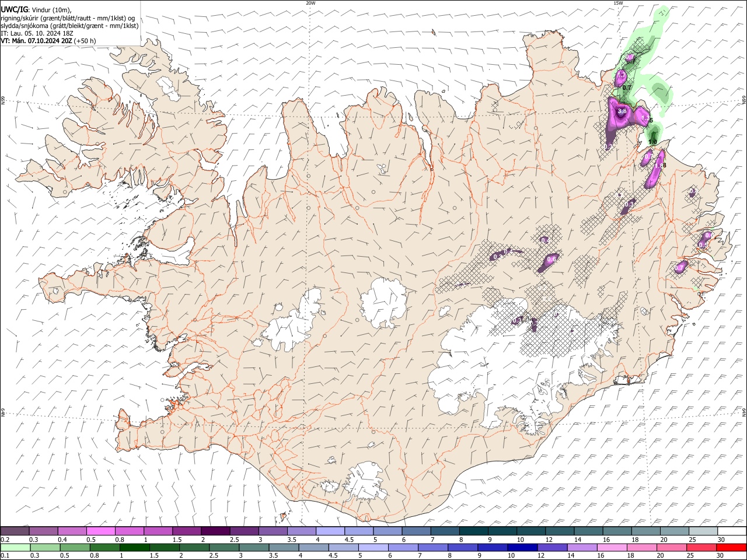The width and height of the screenshot is (747, 560).
Task: Click upper legend swatch between 0.8 and 1
Action: coord(130,531)
